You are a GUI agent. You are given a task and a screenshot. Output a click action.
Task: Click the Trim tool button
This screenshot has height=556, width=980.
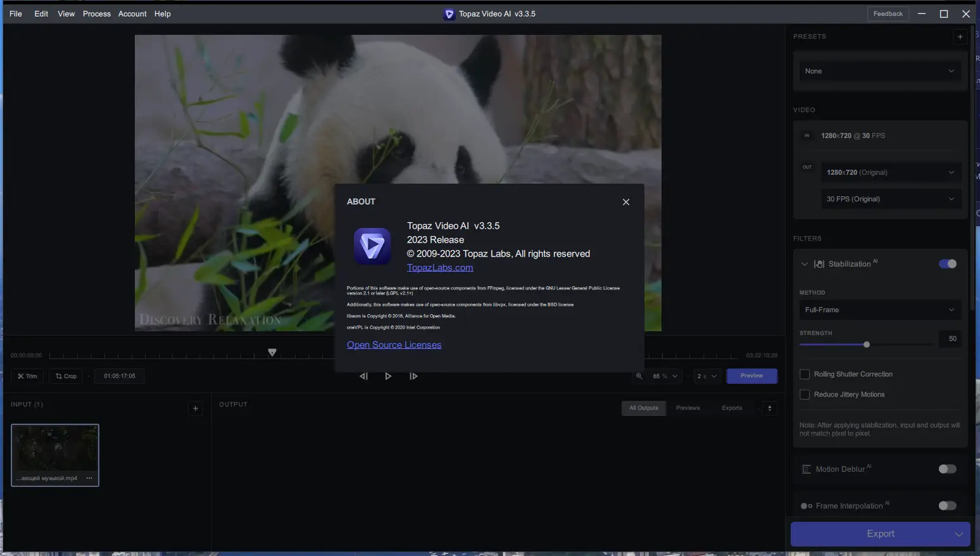pos(27,376)
